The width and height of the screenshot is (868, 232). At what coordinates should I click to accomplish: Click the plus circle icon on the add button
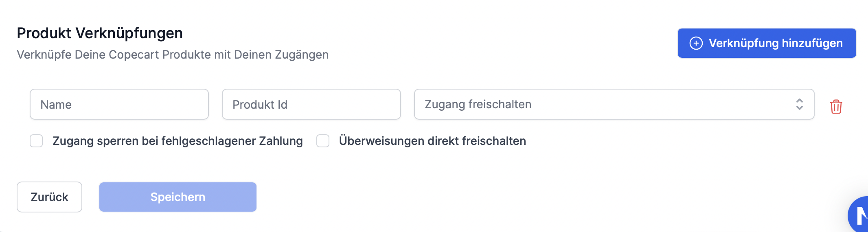coord(696,43)
